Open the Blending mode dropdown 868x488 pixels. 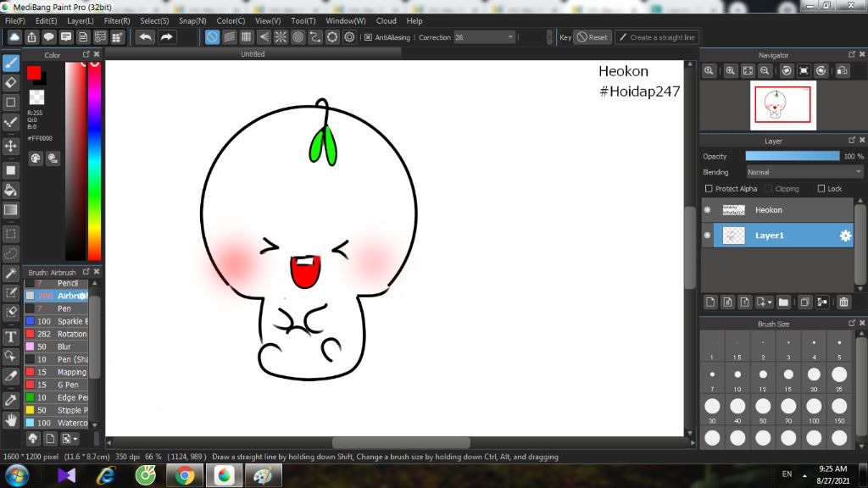pos(804,172)
